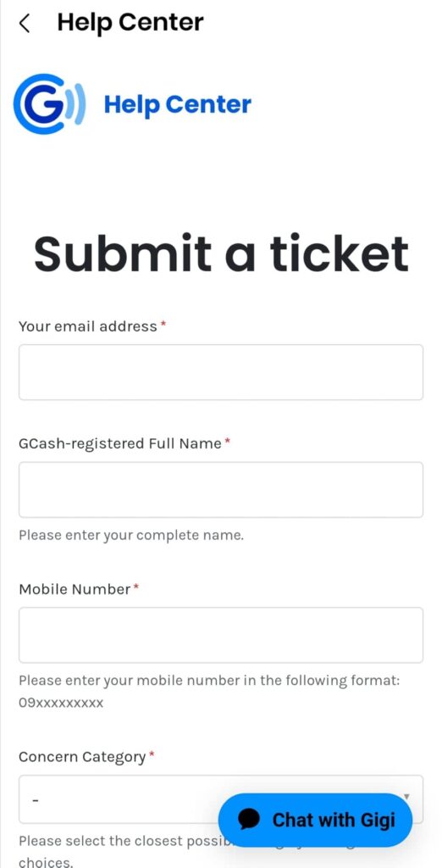Click the chat bubble icon
The image size is (442, 868).
tap(250, 820)
